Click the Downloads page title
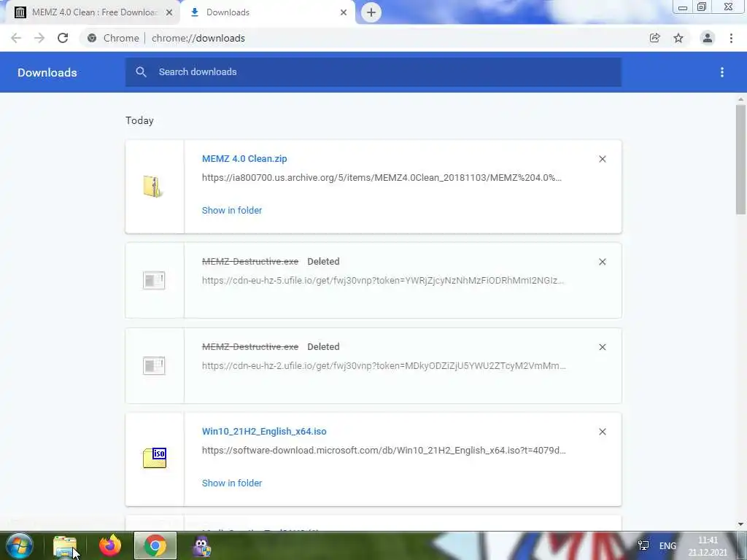Viewport: 747px width, 560px height. (47, 72)
